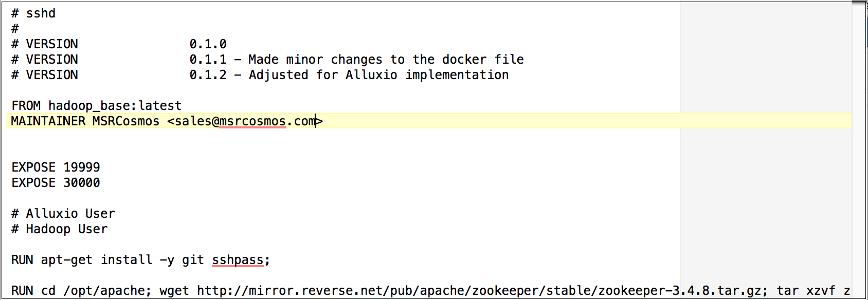Click the MSRCosmos maintainer name
The height and width of the screenshot is (300, 868).
126,121
